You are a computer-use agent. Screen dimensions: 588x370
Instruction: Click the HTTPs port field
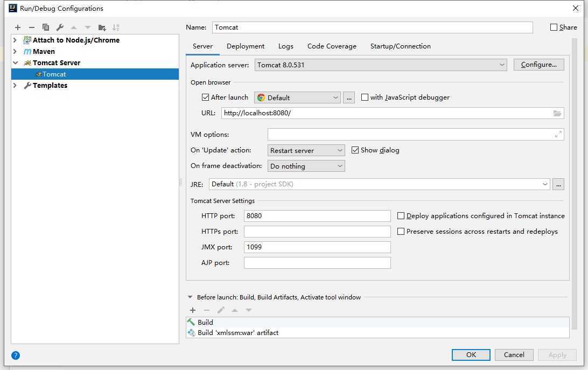coord(317,232)
